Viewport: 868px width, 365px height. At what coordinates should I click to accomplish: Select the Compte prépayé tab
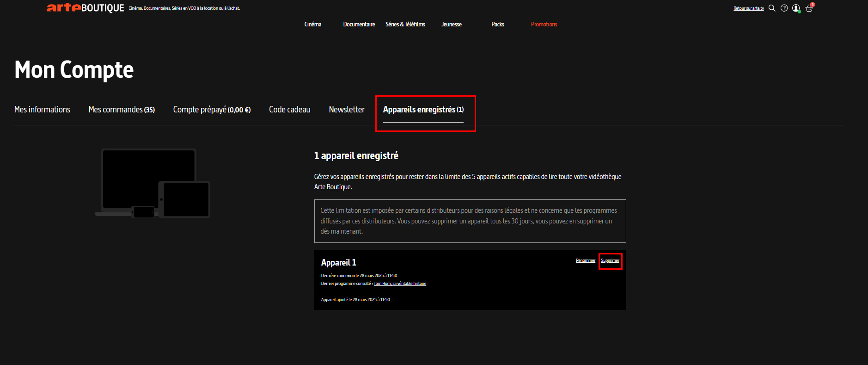[212, 110]
